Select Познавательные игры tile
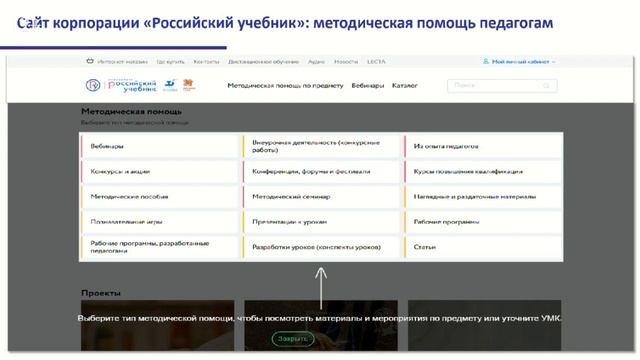This screenshot has height=360, width=640. [x=160, y=222]
